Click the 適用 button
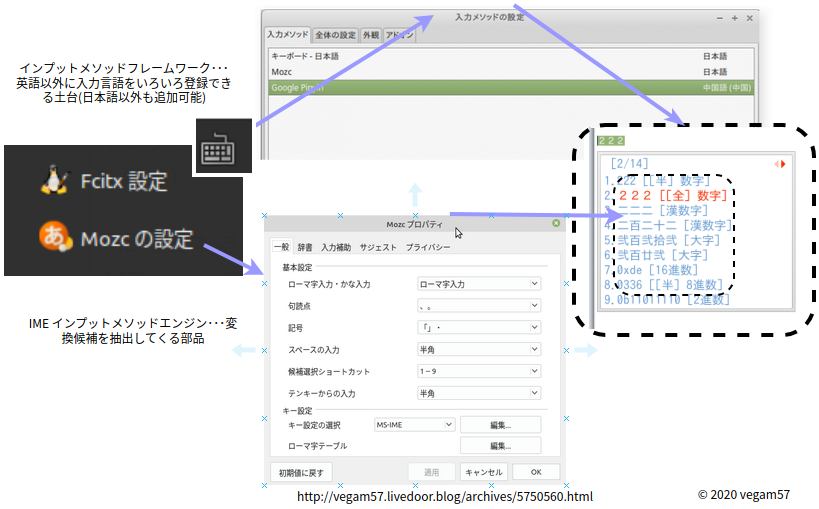Image resolution: width=819 pixels, height=509 pixels. click(431, 472)
